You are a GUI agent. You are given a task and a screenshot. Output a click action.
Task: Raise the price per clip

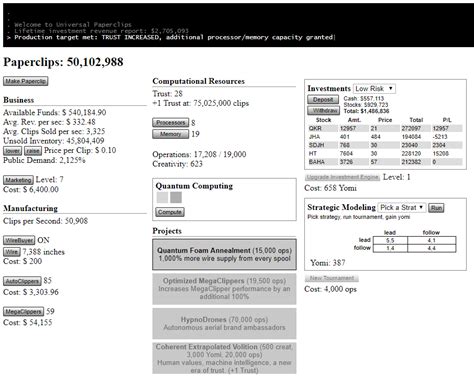33,151
